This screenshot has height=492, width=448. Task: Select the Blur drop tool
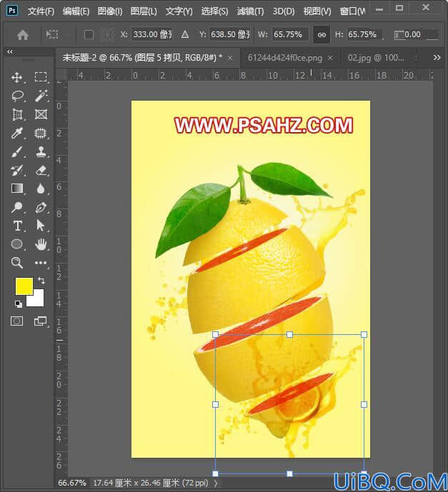(x=41, y=189)
